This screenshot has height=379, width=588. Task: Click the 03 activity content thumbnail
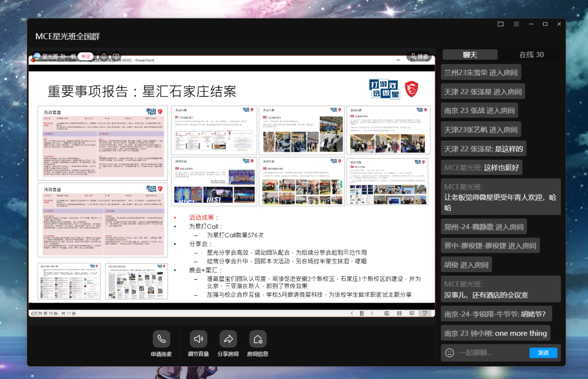(x=388, y=130)
